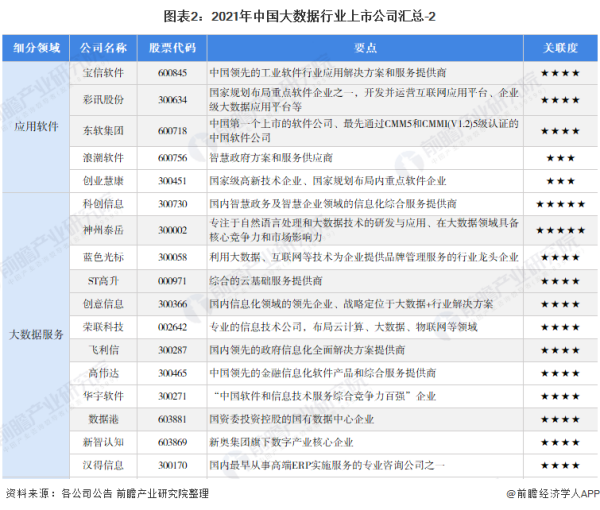
Task: Click the three-star rating for 浪潮软件
Action: (560, 157)
